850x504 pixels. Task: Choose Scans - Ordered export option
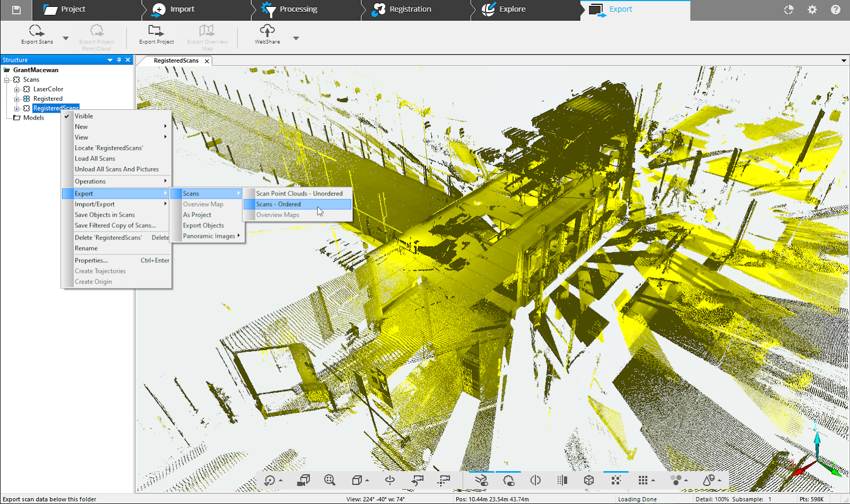(x=297, y=204)
